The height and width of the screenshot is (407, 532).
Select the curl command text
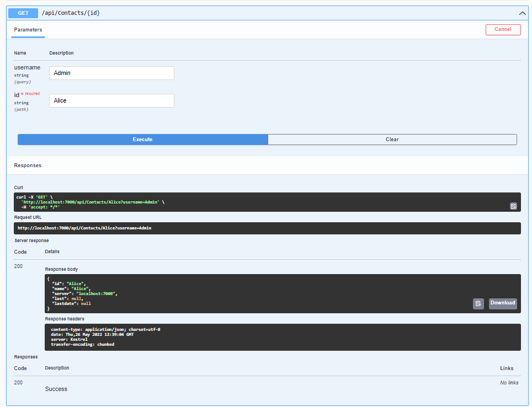pos(267,202)
